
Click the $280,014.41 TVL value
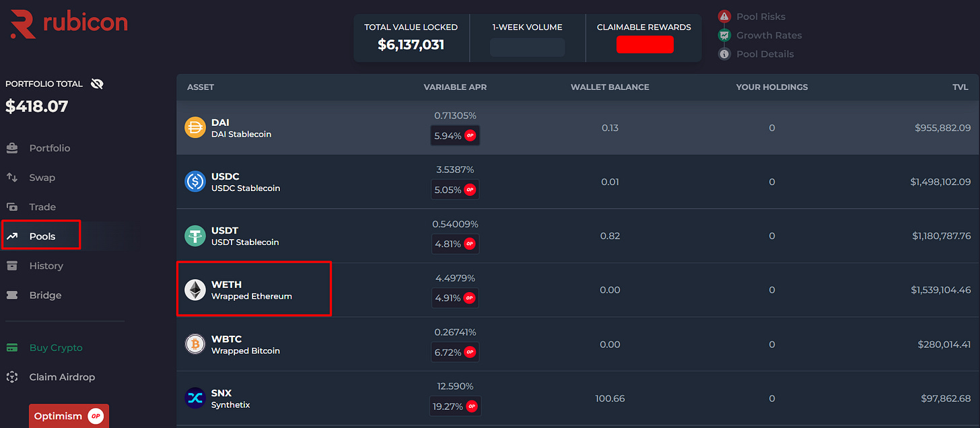(944, 345)
